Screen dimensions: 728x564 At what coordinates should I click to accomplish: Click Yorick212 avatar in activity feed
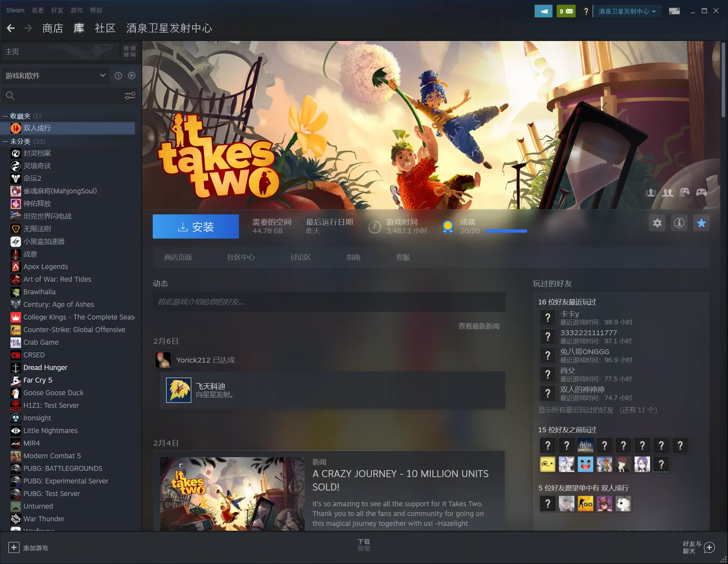coord(163,360)
